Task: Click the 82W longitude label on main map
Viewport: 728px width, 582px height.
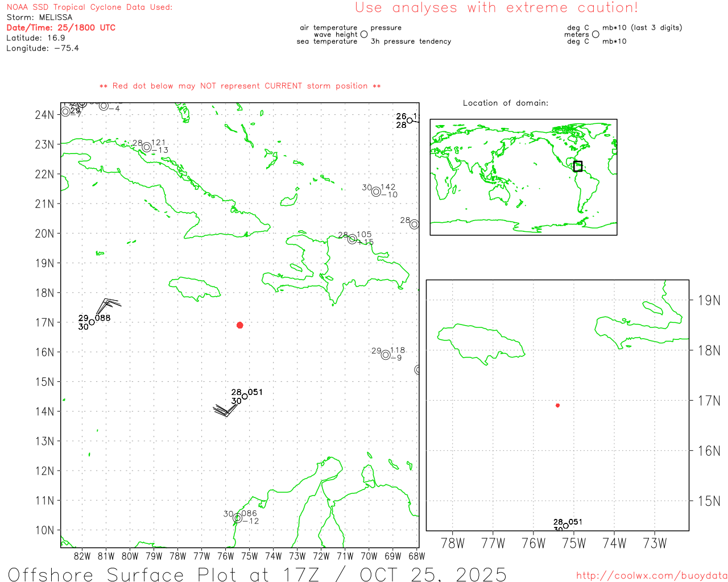Action: coord(82,556)
